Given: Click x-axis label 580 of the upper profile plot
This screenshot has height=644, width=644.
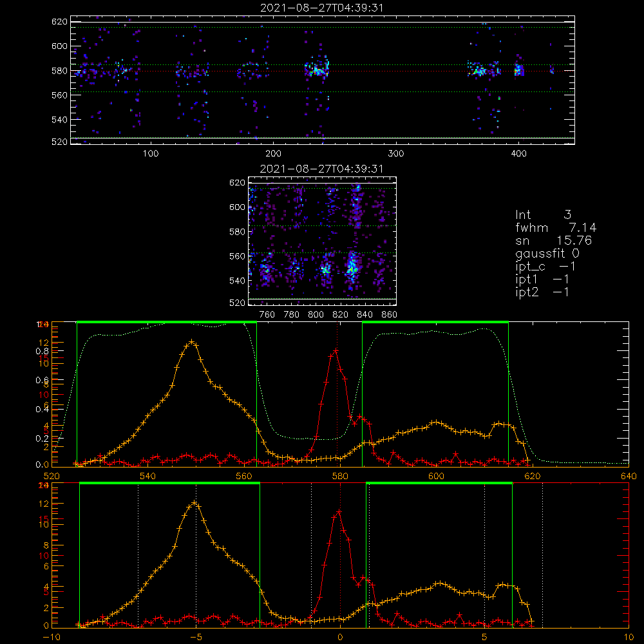Looking at the screenshot, I should (340, 476).
